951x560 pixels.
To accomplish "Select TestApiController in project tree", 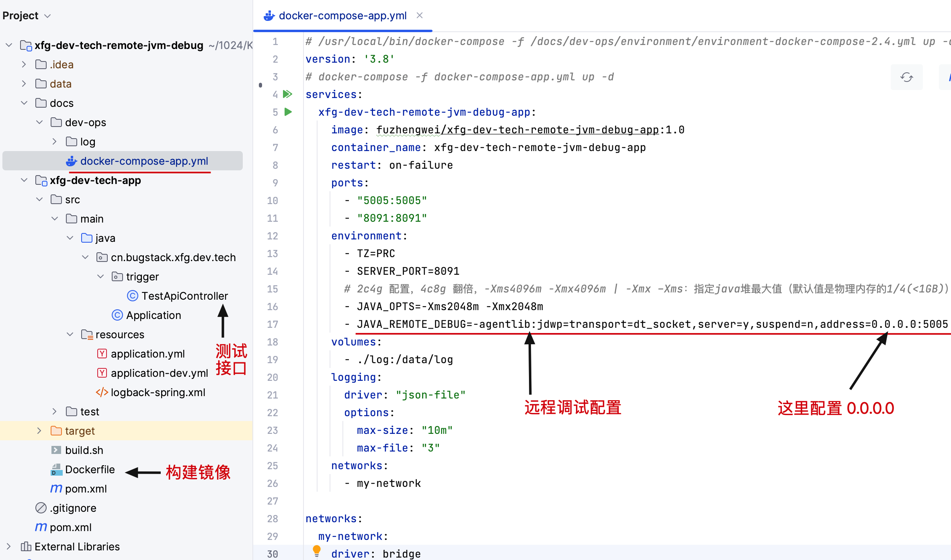I will 184,296.
